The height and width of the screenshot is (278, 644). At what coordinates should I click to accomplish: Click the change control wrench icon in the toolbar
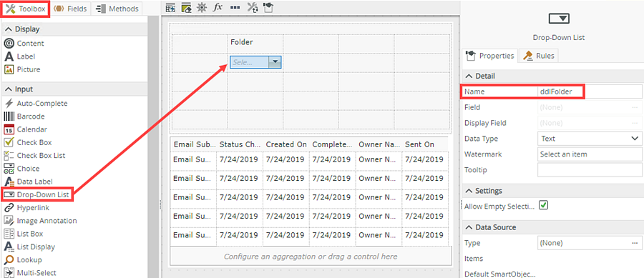[x=252, y=7]
